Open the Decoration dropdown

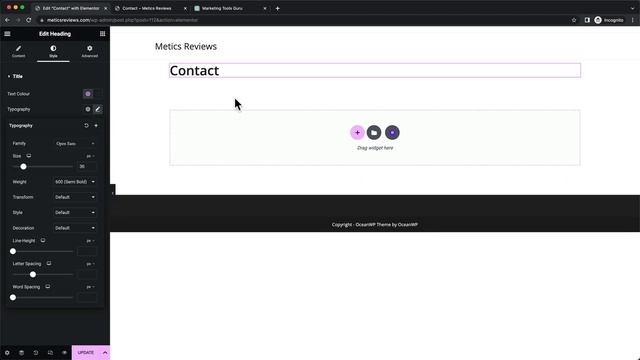click(x=75, y=228)
